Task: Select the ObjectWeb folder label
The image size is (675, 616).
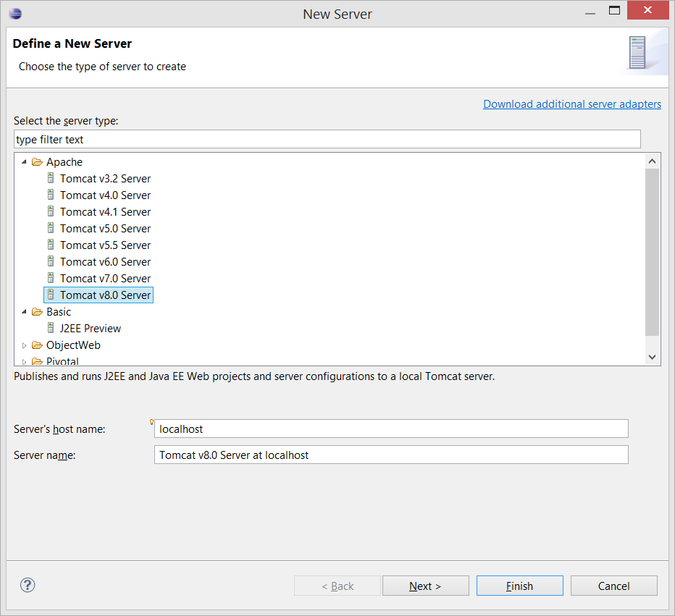Action: click(73, 345)
